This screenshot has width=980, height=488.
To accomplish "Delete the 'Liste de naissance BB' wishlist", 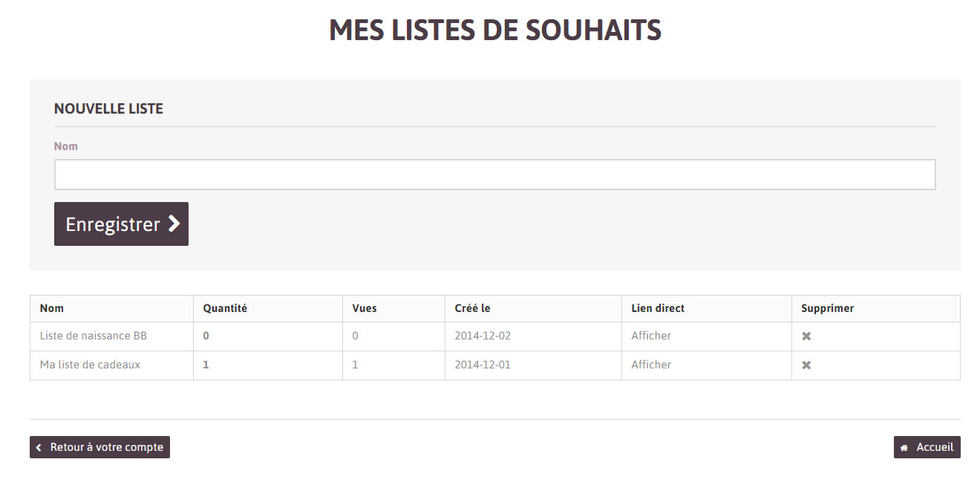I will click(806, 336).
